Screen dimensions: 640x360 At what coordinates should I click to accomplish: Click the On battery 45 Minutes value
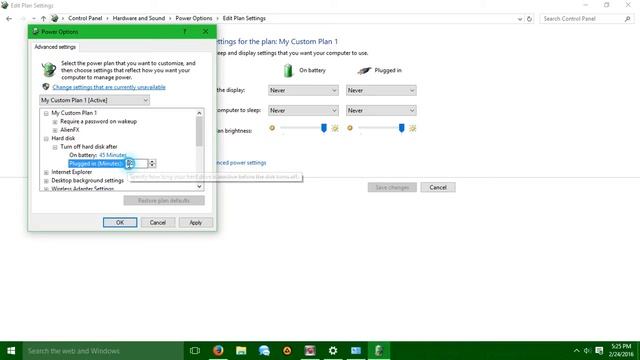[x=113, y=155]
